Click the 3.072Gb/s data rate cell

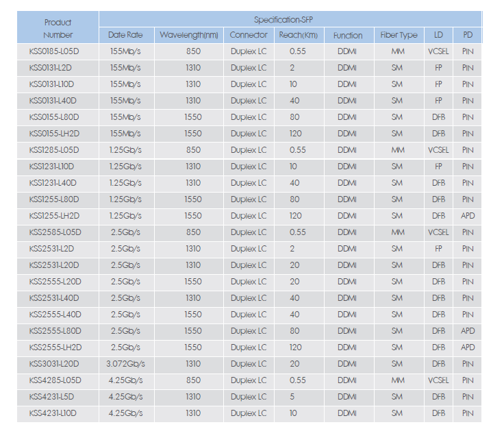click(x=127, y=364)
